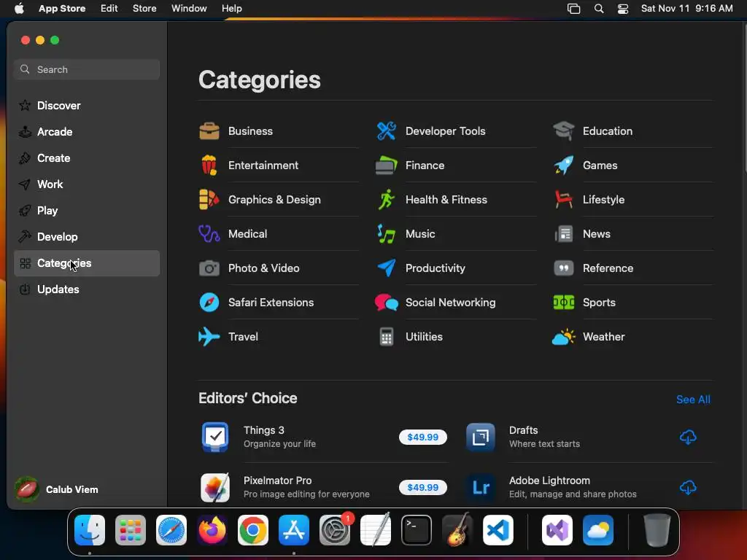Click the Medical stethoscope icon
Image resolution: width=747 pixels, height=560 pixels.
pyautogui.click(x=209, y=234)
